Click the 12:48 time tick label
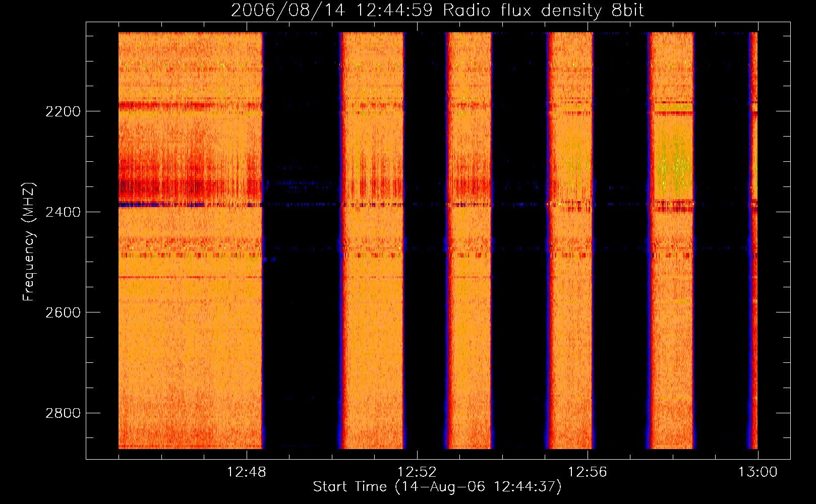This screenshot has width=816, height=504. tap(246, 472)
